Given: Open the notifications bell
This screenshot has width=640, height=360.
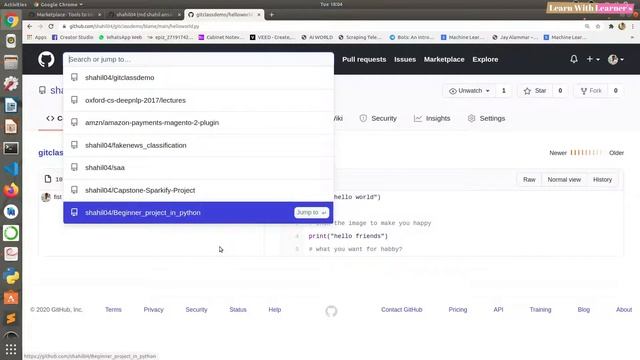Looking at the screenshot, I should [573, 59].
